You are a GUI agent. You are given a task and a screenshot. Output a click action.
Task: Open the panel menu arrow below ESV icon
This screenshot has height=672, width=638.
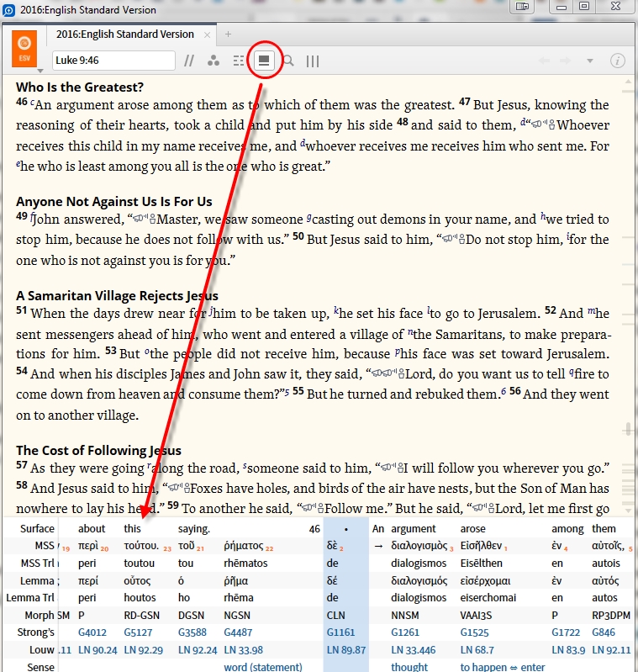[x=40, y=71]
